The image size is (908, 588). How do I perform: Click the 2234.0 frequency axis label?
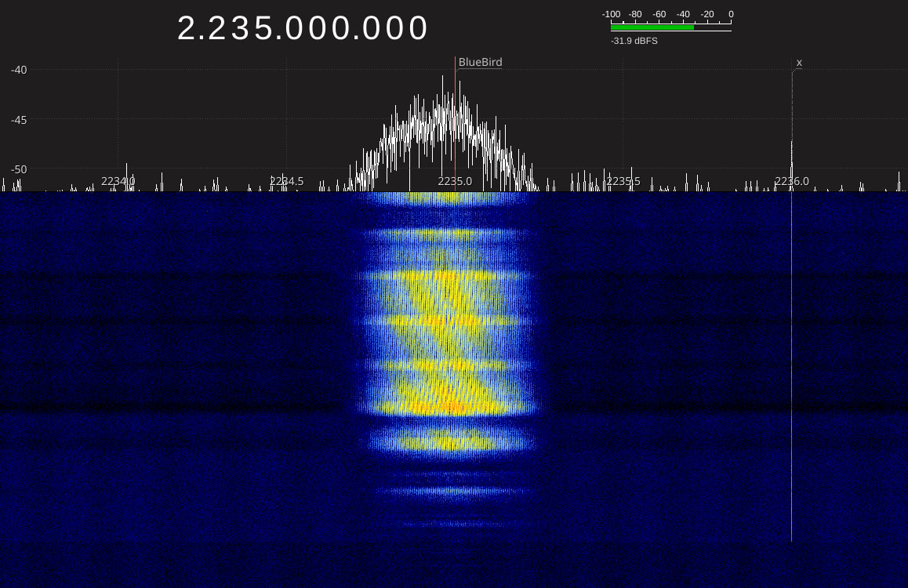click(x=118, y=181)
